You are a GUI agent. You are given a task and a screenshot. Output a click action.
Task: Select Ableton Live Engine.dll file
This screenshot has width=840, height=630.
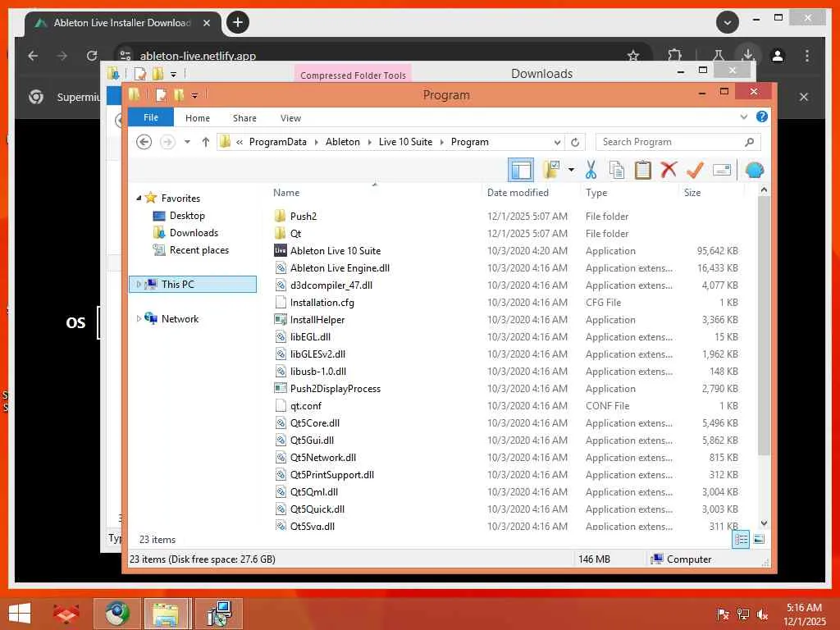click(x=340, y=268)
